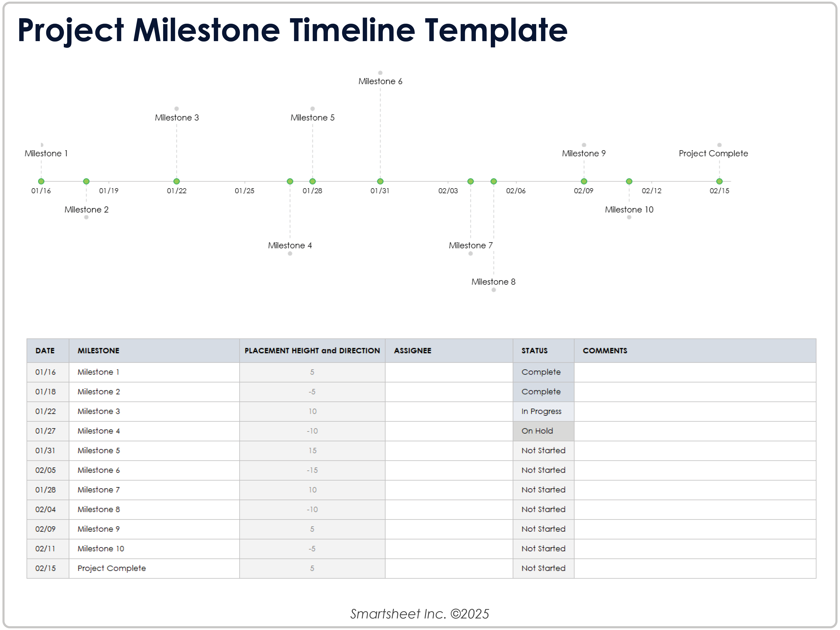Select the Not Started status for Project Complete
Screen dimensions: 840x630
[x=543, y=568]
